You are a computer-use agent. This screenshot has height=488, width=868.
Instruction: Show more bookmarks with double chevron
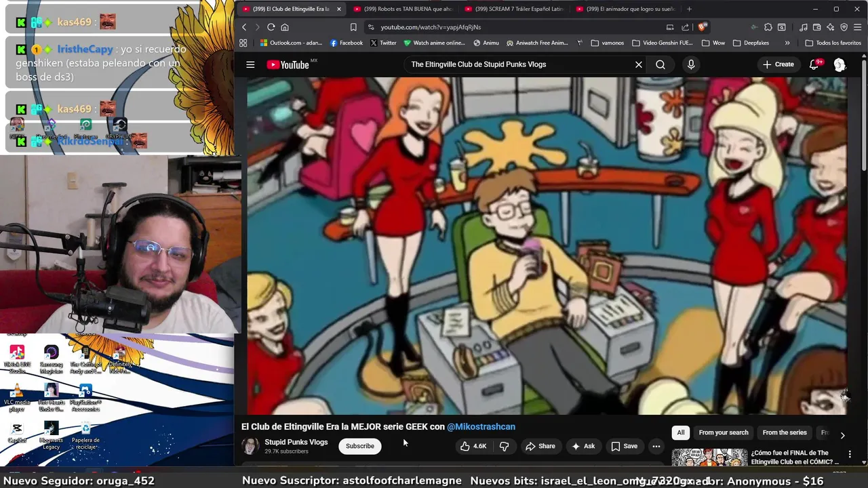pos(787,43)
